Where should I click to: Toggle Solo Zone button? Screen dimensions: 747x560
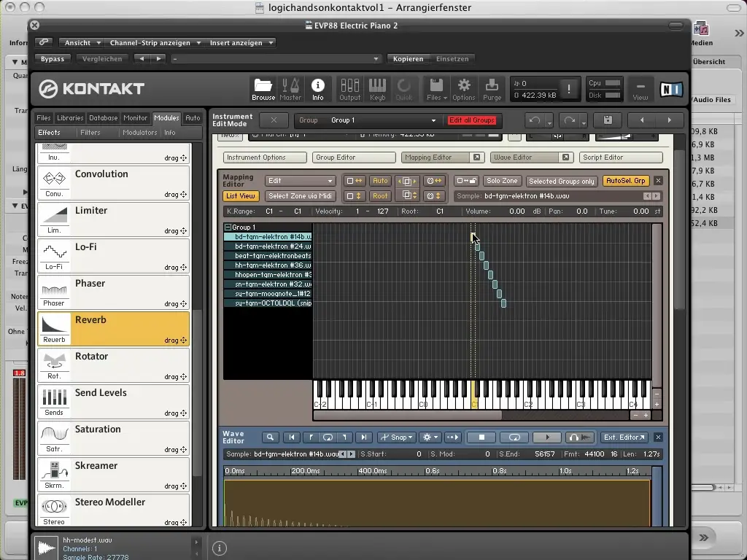click(x=502, y=181)
